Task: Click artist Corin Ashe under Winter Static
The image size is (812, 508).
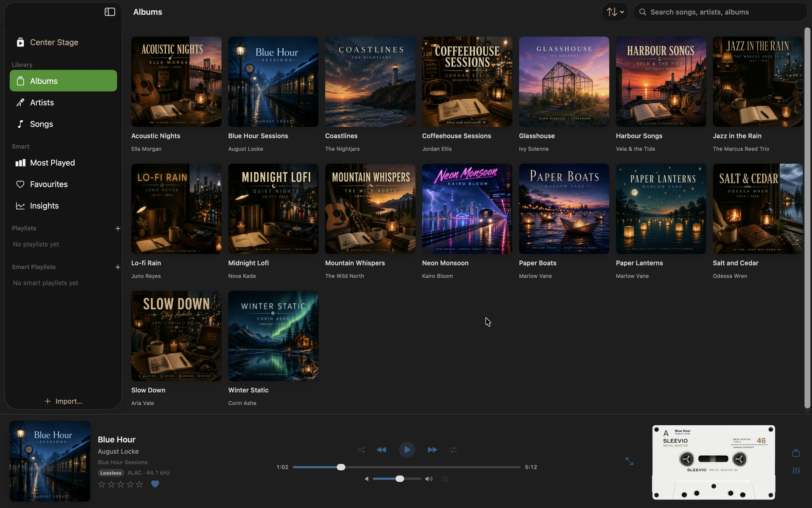Action: (x=242, y=403)
